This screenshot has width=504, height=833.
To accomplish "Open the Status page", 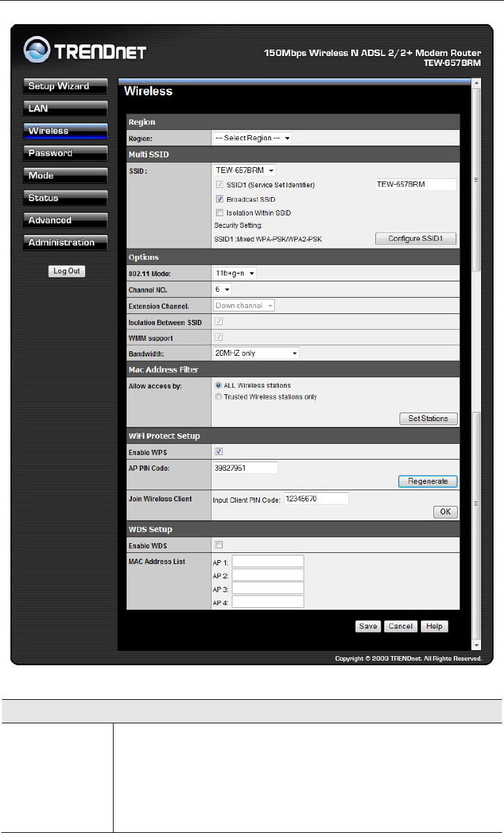I will click(65, 198).
